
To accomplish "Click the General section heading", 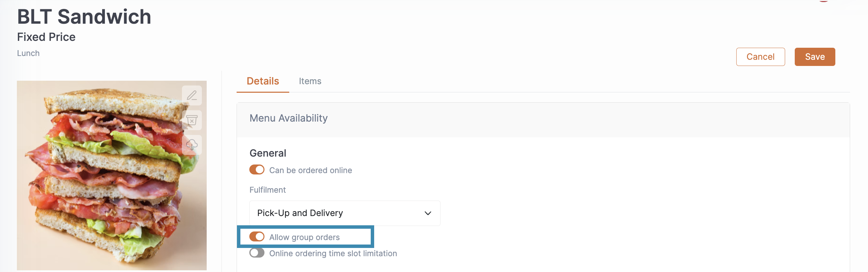I will click(268, 153).
